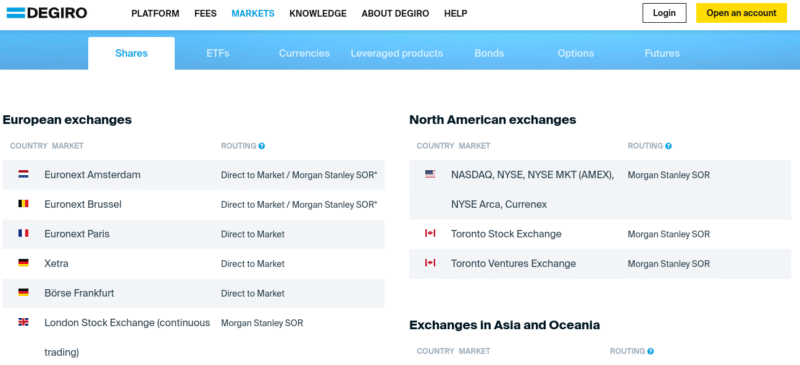Switch to the ETFs tab
The width and height of the screenshot is (800, 365).
click(x=218, y=53)
